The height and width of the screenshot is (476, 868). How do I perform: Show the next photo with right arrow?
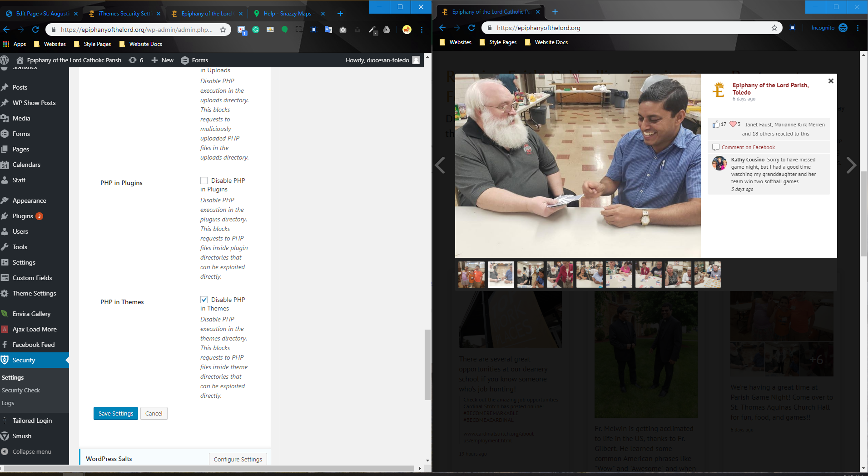click(851, 165)
